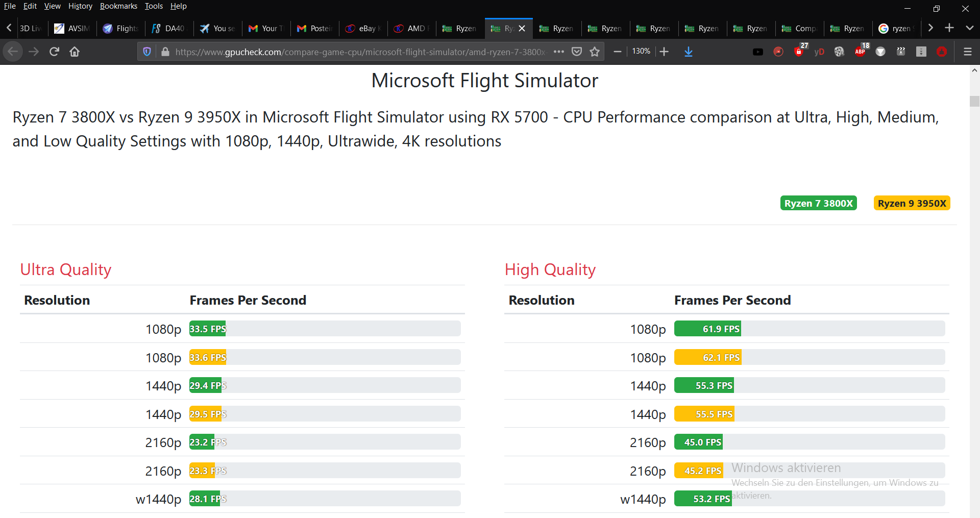The image size is (980, 518).
Task: Click the Ryzen 7 3800X green legend badge
Action: [x=818, y=203]
